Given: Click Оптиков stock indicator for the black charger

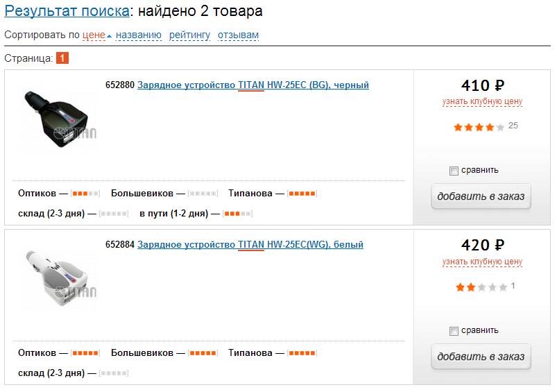Looking at the screenshot, I should pos(86,194).
